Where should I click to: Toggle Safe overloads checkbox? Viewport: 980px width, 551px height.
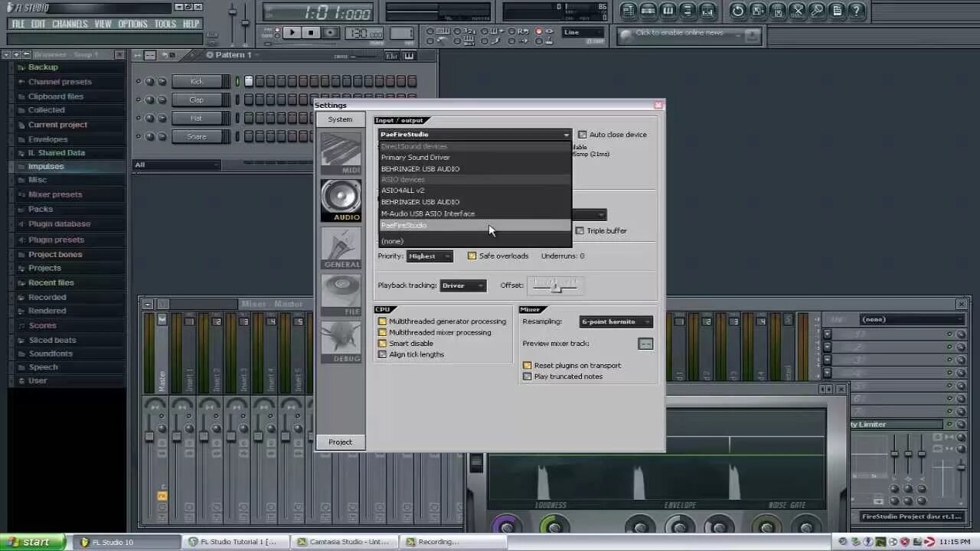tap(472, 256)
